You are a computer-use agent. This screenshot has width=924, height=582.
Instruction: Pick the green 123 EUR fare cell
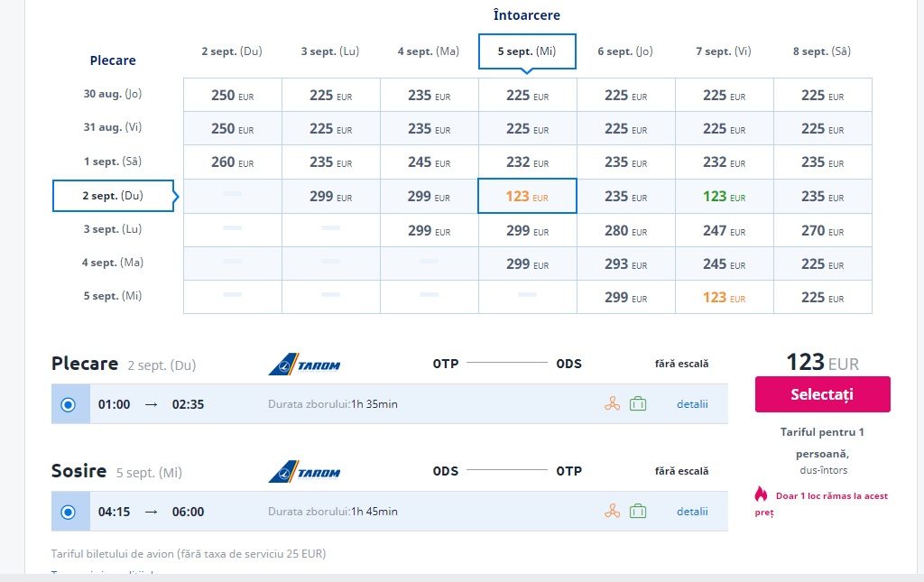coord(724,196)
